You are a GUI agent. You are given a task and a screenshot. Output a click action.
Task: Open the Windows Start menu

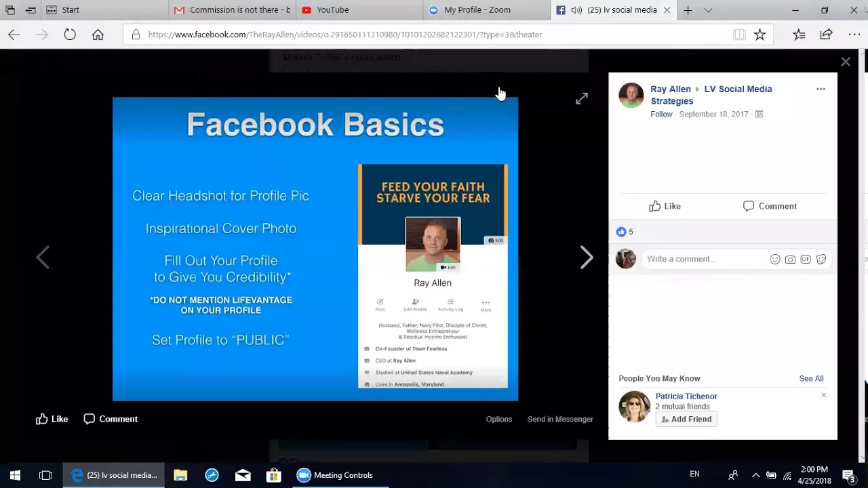click(x=15, y=475)
